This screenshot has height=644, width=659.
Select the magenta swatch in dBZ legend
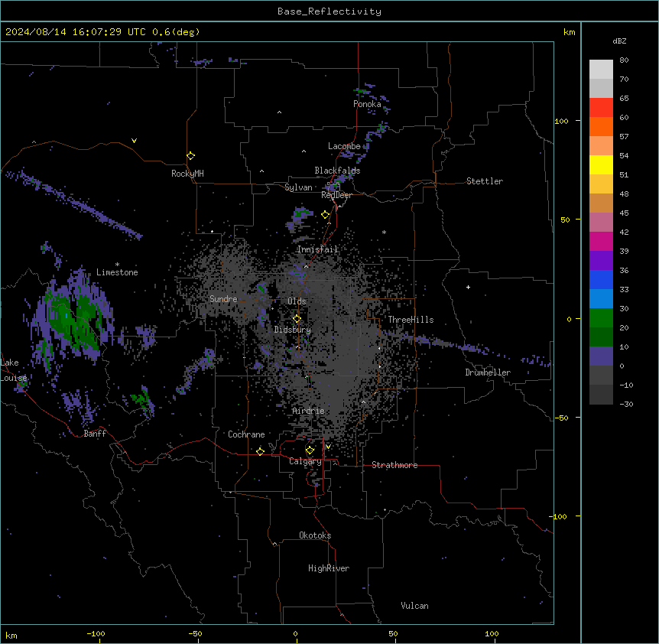tap(601, 241)
